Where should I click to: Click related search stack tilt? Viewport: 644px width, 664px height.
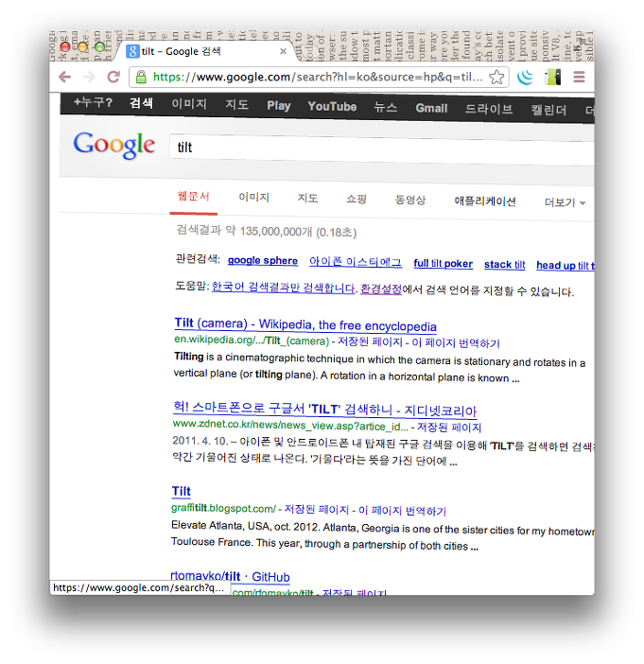pyautogui.click(x=504, y=265)
